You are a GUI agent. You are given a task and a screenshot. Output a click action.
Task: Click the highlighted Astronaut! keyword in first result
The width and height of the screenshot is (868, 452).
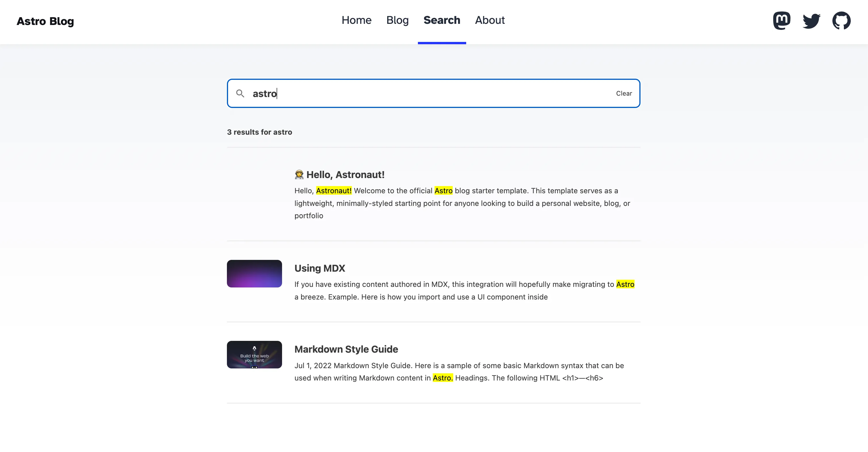(333, 191)
